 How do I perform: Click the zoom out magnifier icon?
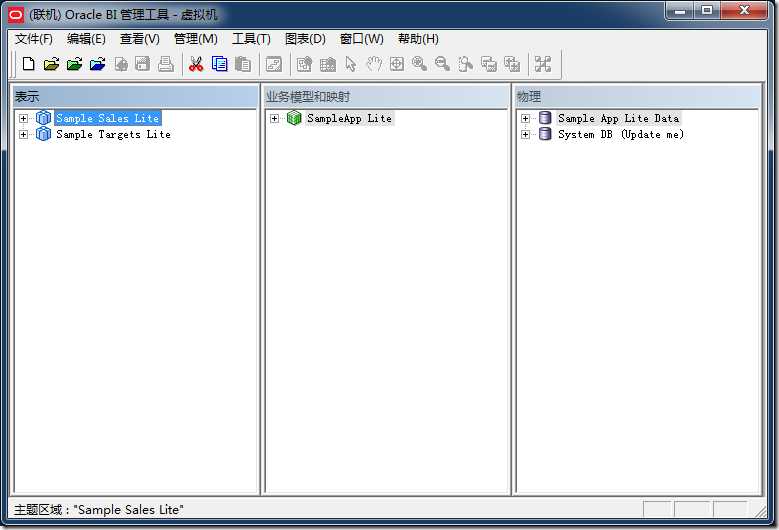pyautogui.click(x=442, y=64)
